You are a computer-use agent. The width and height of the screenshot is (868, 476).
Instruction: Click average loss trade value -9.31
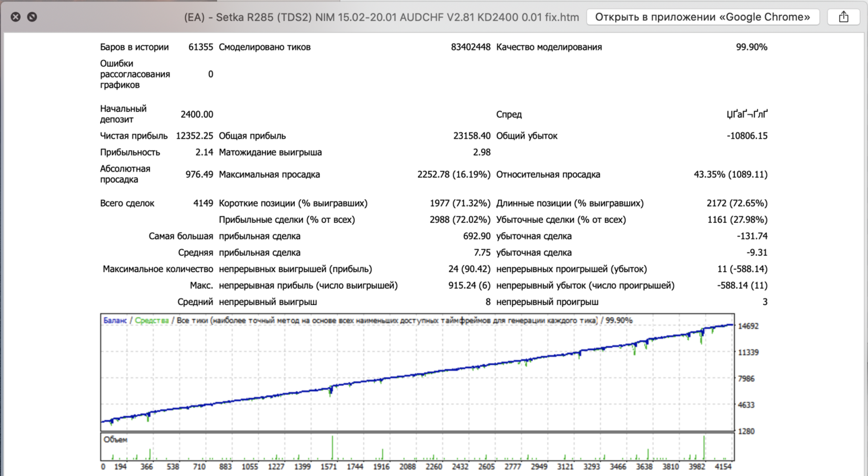[757, 252]
